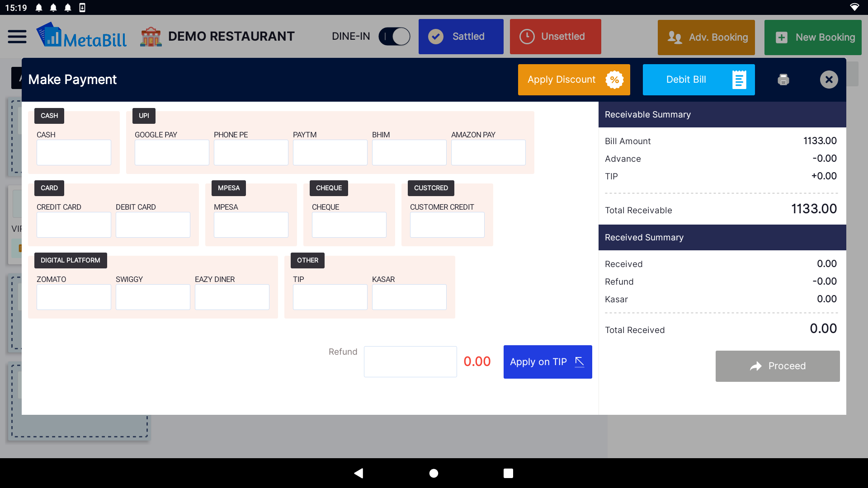The image size is (868, 488).
Task: Tap the Android home button
Action: tap(434, 473)
